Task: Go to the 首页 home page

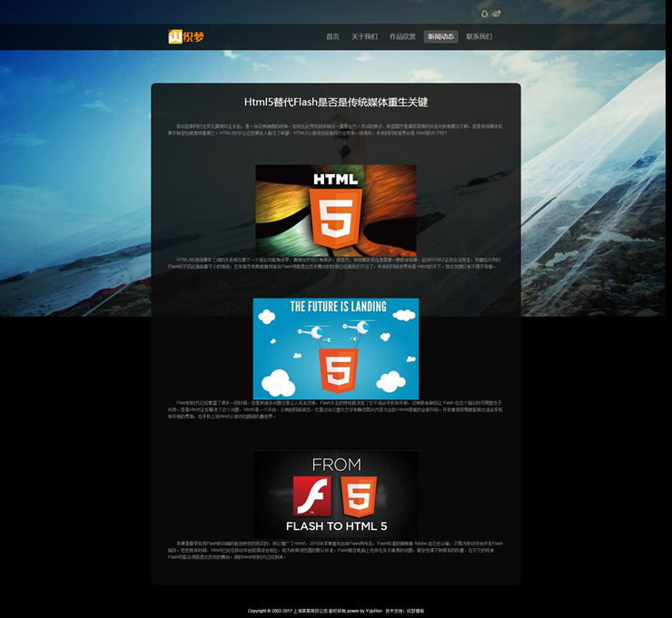Action: pos(332,37)
